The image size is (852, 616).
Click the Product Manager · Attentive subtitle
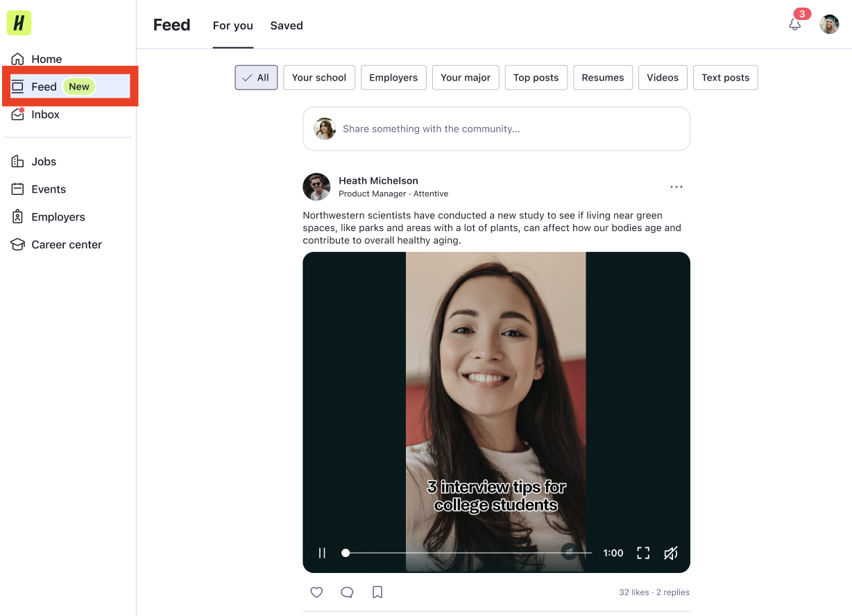393,194
